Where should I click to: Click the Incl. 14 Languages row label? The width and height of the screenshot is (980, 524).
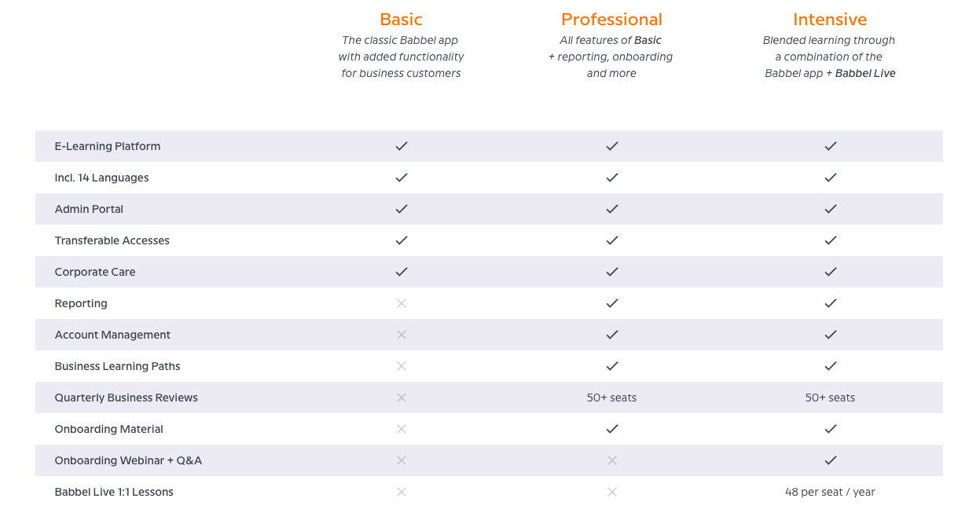tap(101, 178)
